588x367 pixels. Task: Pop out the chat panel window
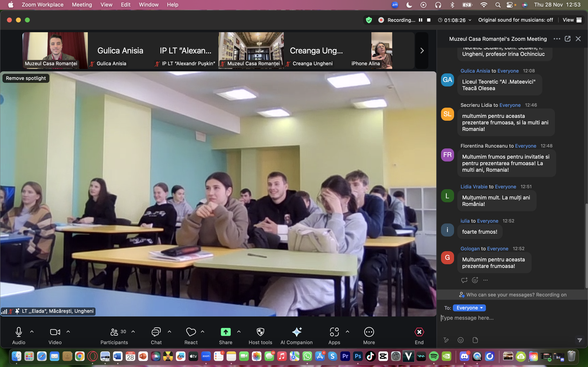point(567,39)
